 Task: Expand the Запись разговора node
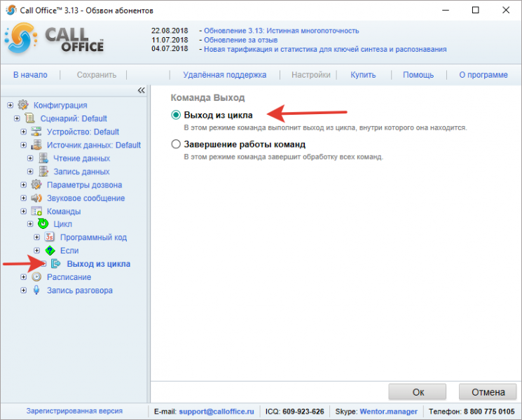coord(24,290)
